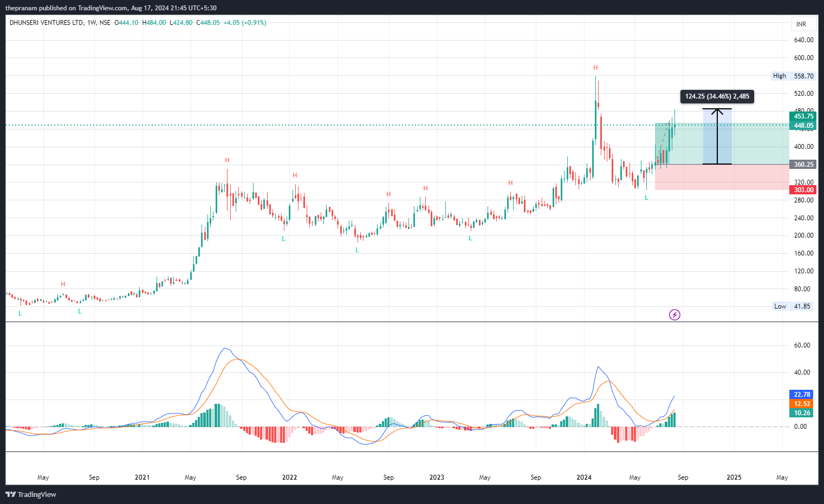This screenshot has width=824, height=504.
Task: Click the 80.00 price axis label
Action: (802, 289)
